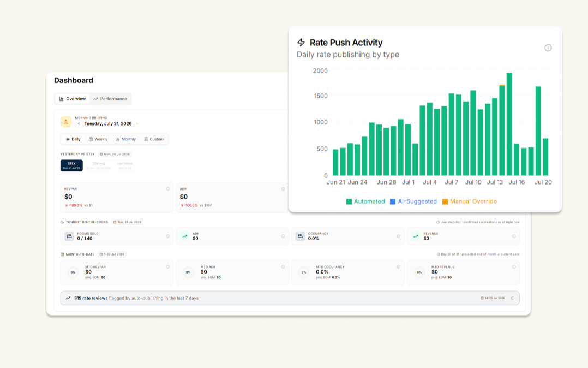This screenshot has height=368, width=588.
Task: Click the RevPAR card info icon
Action: coord(167,189)
